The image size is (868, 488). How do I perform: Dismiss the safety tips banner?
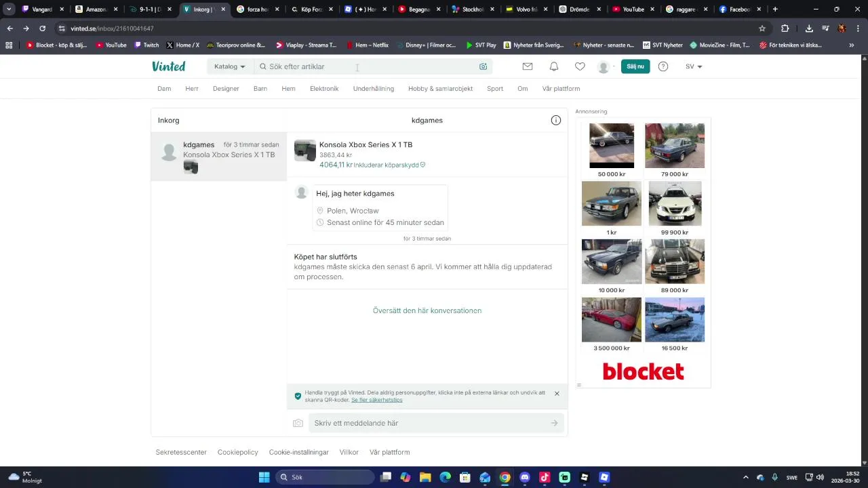click(557, 394)
